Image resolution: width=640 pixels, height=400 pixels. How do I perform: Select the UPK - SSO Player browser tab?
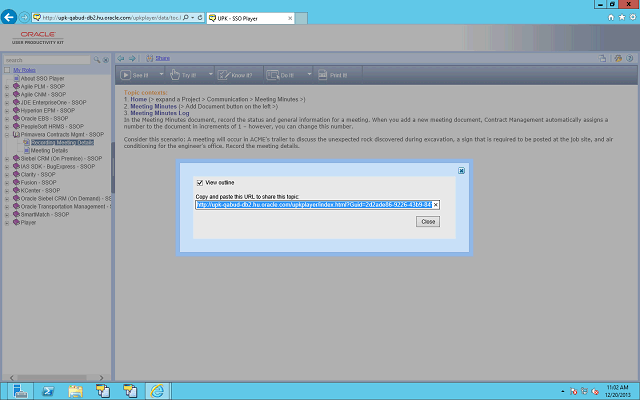coord(251,18)
